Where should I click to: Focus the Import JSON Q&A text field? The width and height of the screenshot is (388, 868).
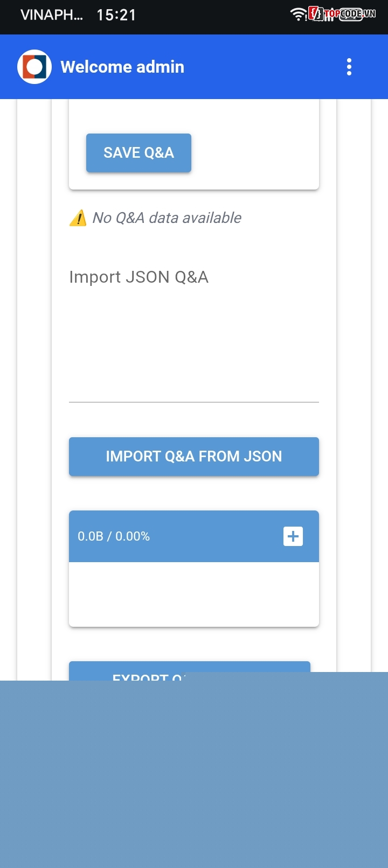194,334
